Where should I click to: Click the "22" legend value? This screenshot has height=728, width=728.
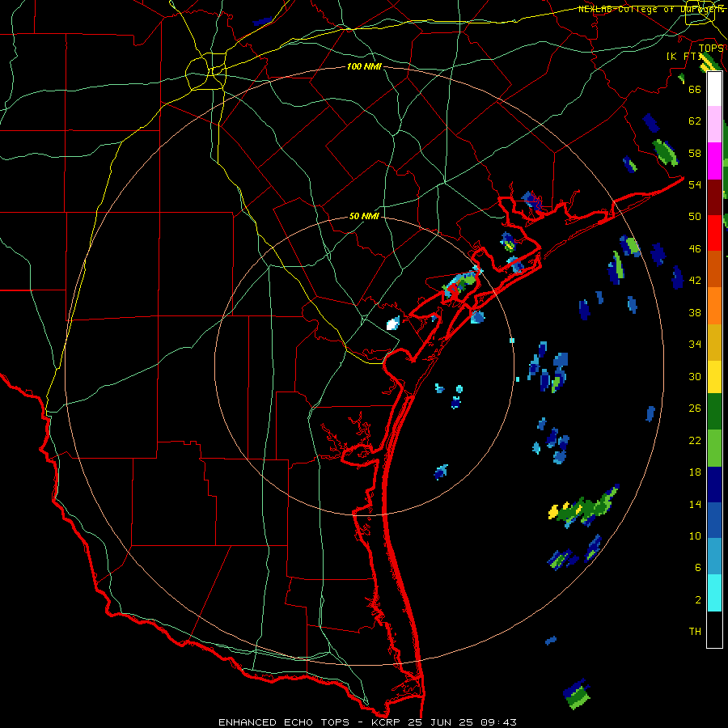(x=695, y=440)
